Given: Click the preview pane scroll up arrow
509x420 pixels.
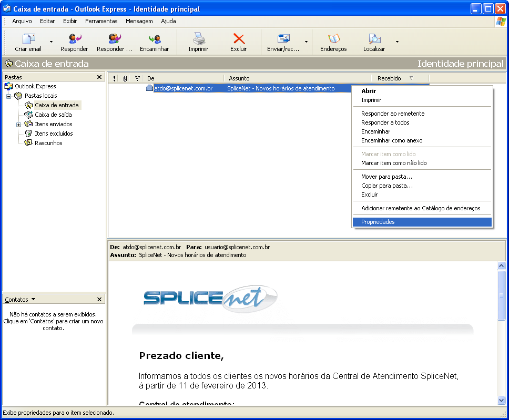Looking at the screenshot, I should tap(501, 266).
